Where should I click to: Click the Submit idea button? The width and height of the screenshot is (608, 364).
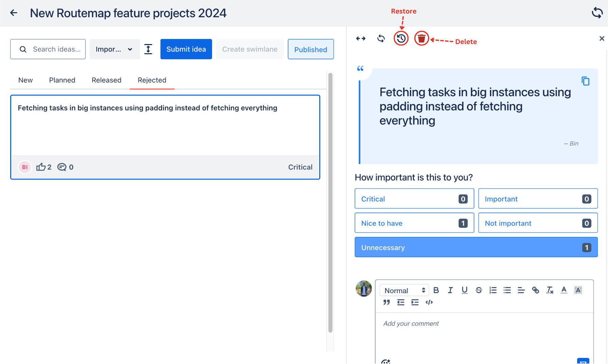coord(186,49)
